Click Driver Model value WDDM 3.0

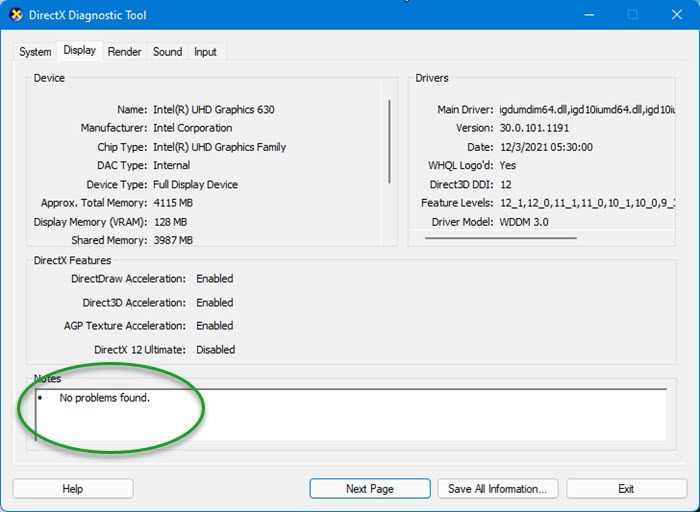tap(524, 222)
